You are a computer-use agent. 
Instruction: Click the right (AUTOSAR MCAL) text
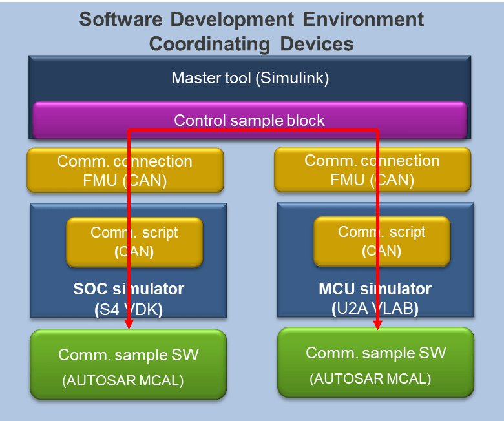coord(370,379)
